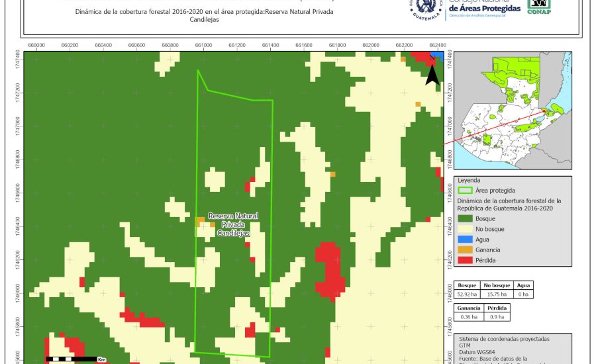Click the green Área protegida outline symbol
This screenshot has height=364, width=596.
point(465,190)
